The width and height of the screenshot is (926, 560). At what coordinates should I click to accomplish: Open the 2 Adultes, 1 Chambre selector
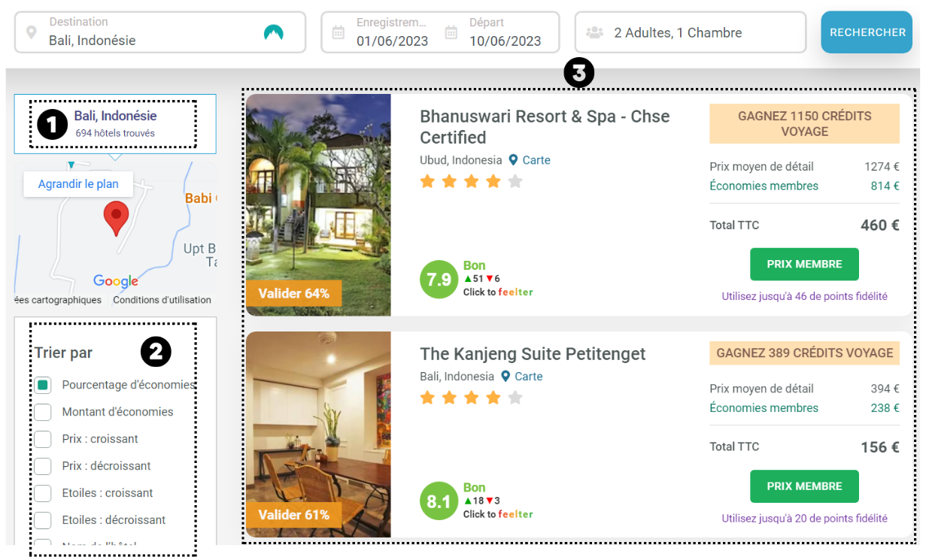click(x=690, y=32)
